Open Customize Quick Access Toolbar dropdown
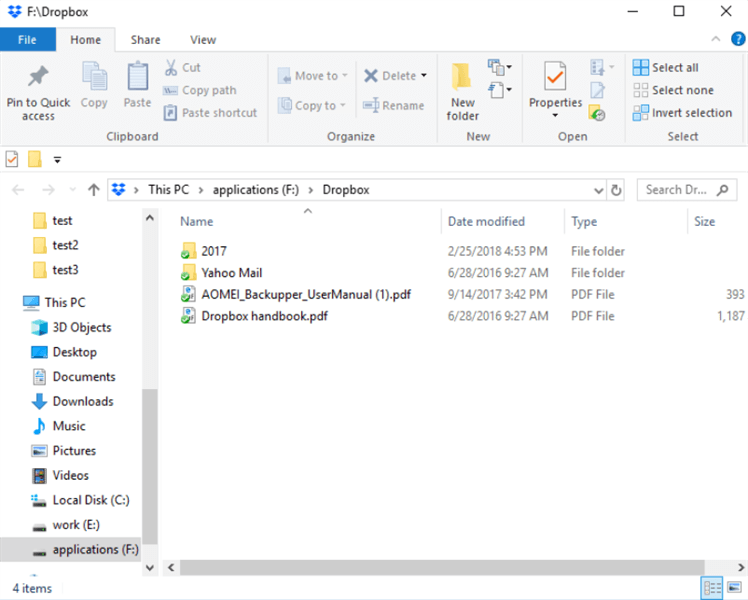Viewport: 748px width, 600px height. (x=57, y=160)
